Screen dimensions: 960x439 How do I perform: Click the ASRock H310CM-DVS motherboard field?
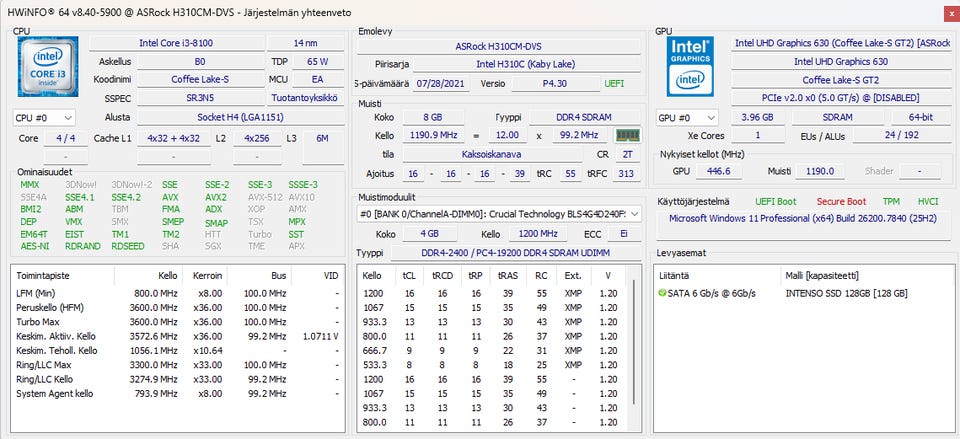click(x=499, y=46)
